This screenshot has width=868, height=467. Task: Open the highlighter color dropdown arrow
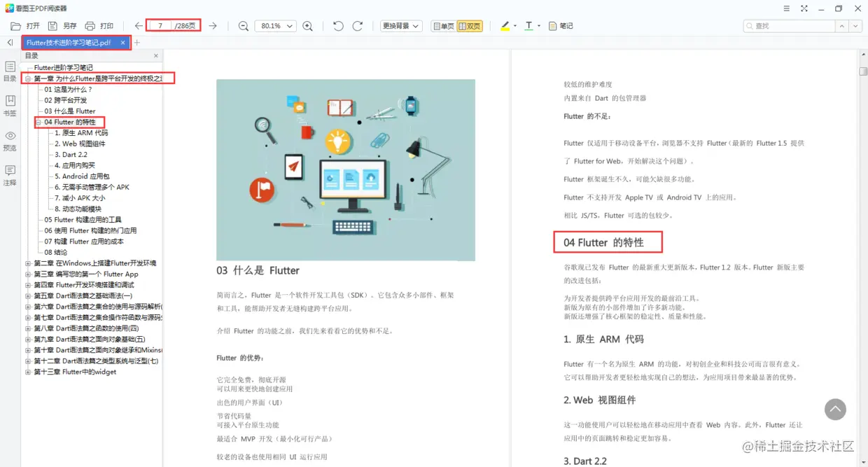pos(515,26)
